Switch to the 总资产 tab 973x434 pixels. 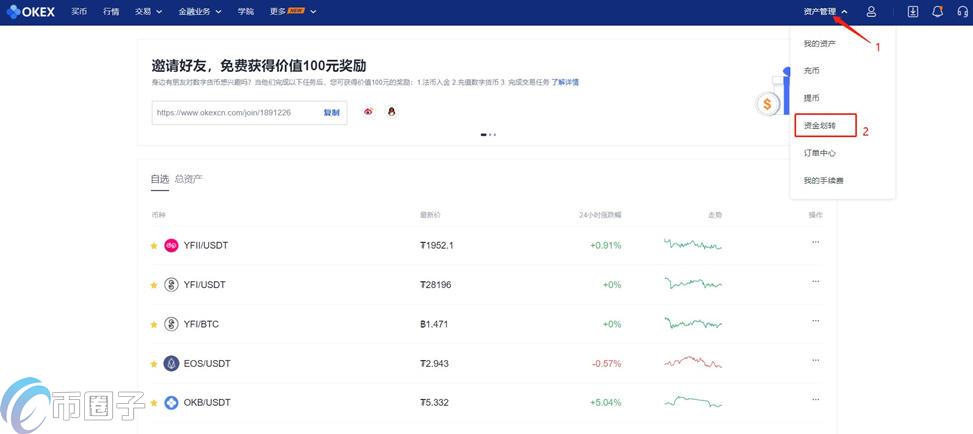[188, 179]
